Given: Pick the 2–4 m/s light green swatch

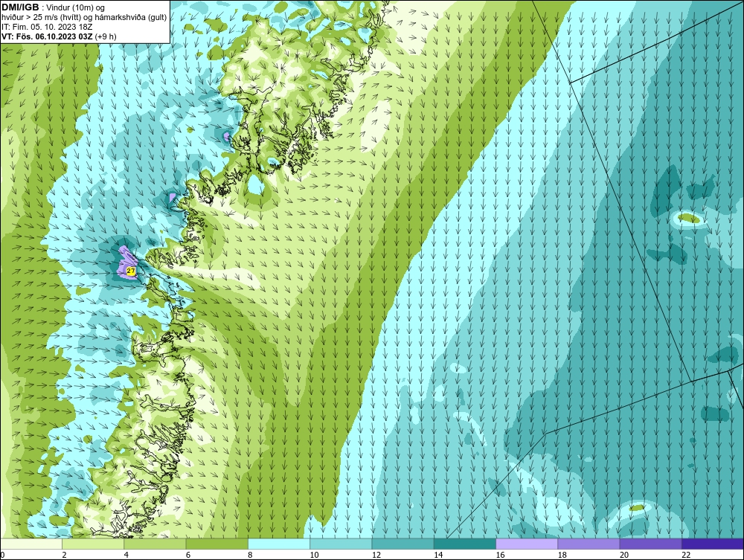Looking at the screenshot, I should pos(93,544).
